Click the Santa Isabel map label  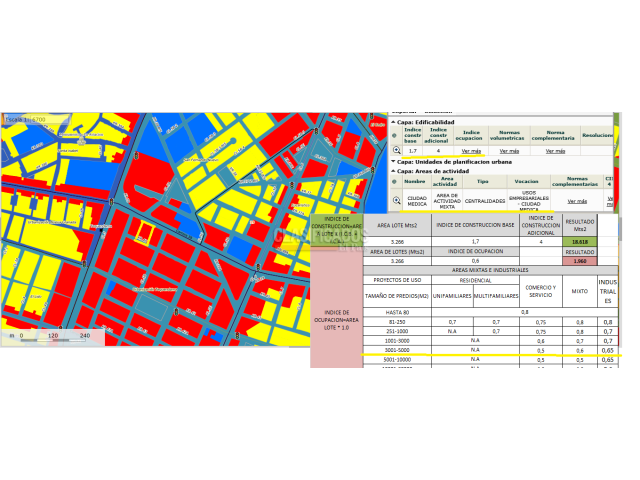coord(68,151)
